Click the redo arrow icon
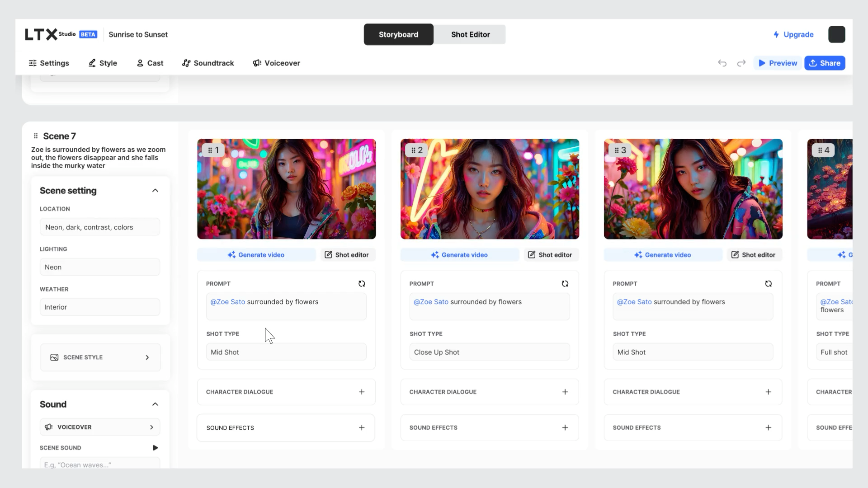 [741, 63]
